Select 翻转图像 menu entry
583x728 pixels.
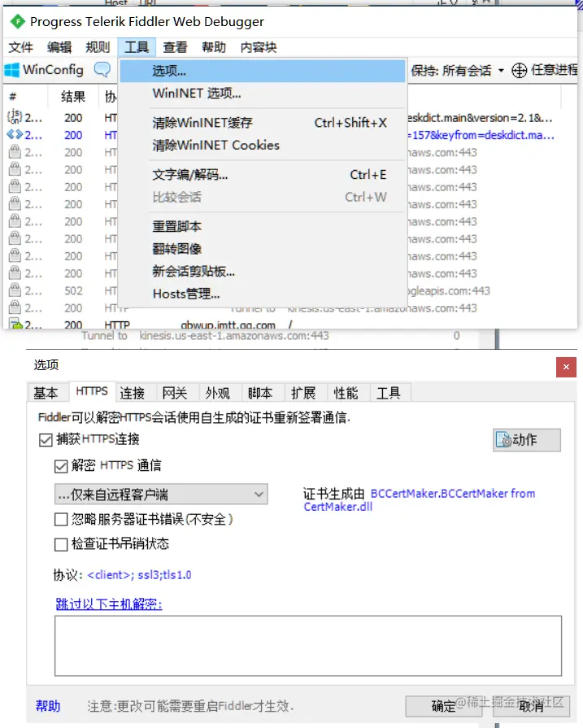pyautogui.click(x=263, y=249)
